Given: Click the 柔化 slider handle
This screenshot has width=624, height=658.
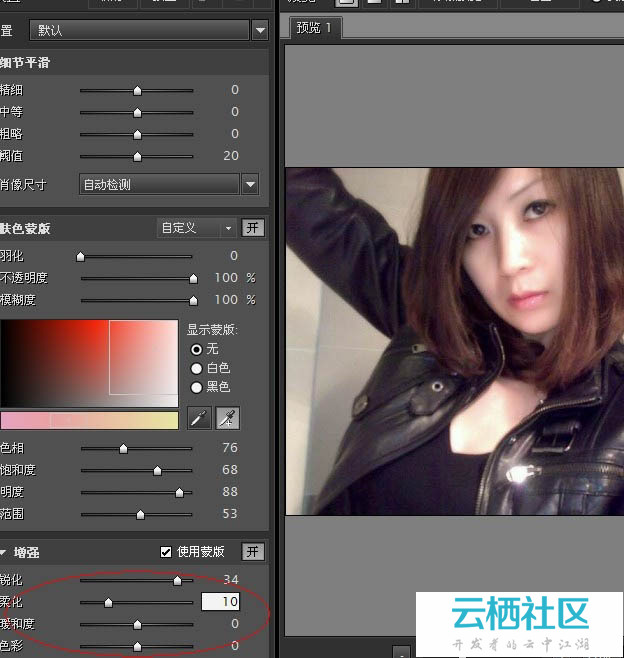Looking at the screenshot, I should [108, 603].
